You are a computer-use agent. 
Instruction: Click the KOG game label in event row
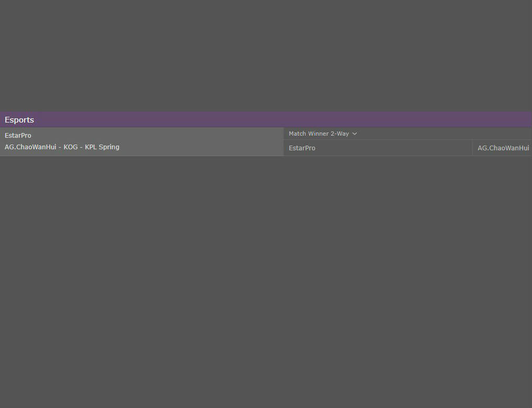point(71,147)
